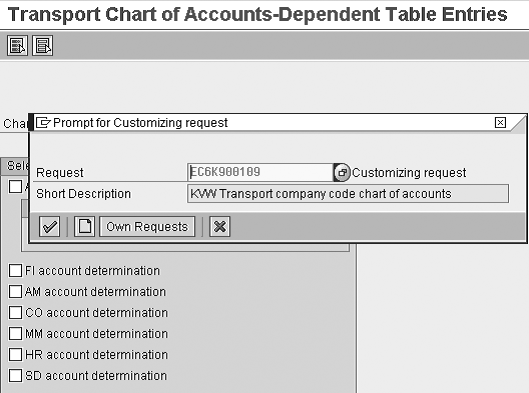Check AM account determination
529x393 pixels.
click(x=15, y=291)
